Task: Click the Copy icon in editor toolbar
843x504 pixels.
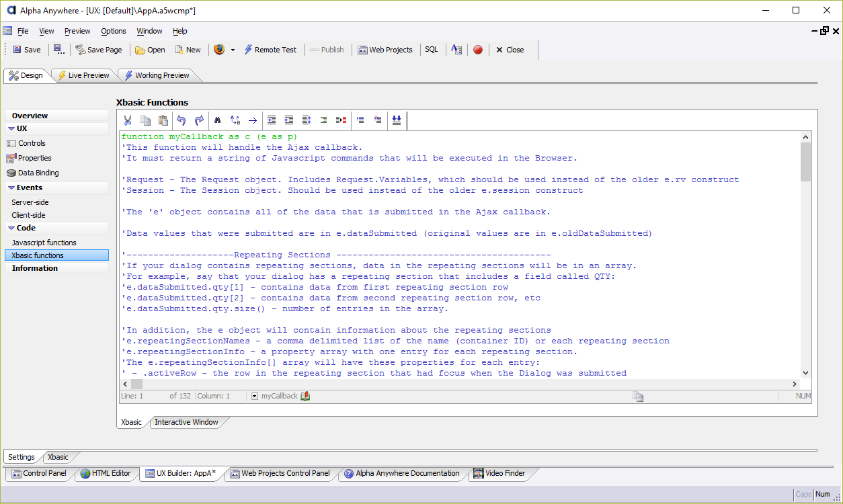Action: (145, 120)
